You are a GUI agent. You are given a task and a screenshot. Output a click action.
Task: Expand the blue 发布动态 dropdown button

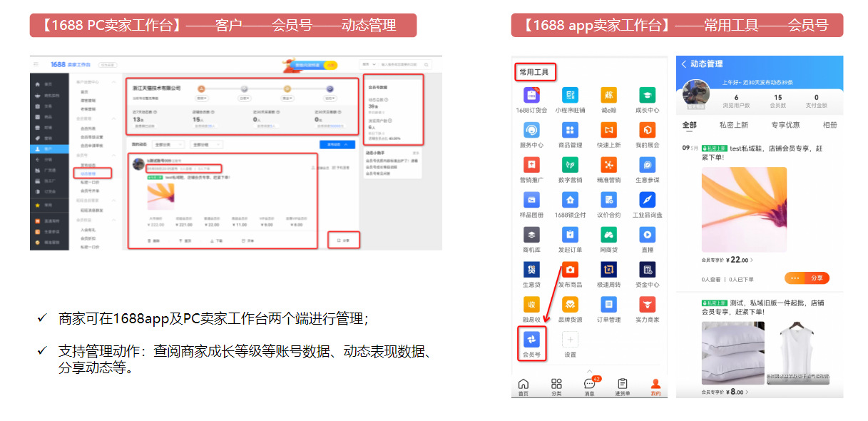337,144
